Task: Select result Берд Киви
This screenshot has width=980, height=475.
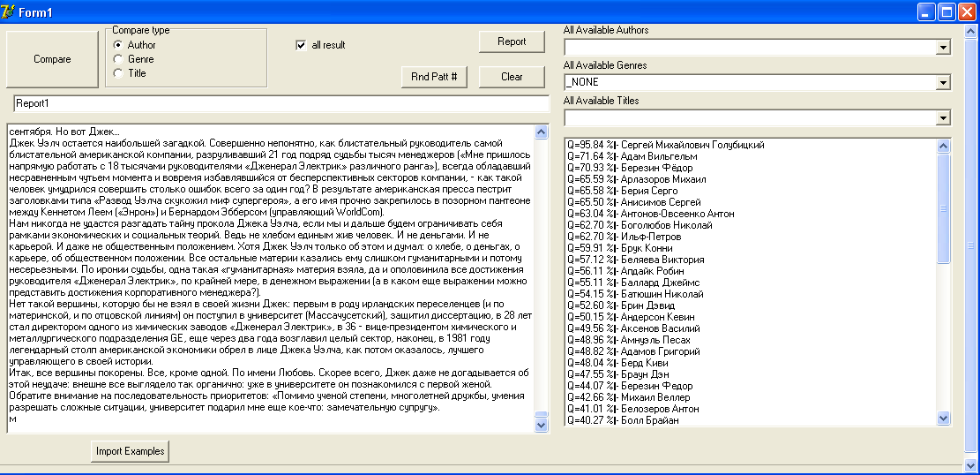Action: point(618,363)
